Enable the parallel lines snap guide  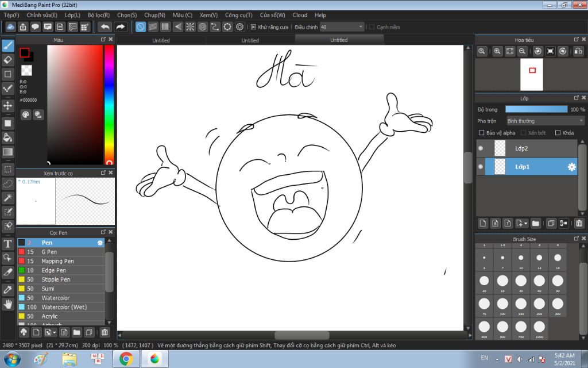click(153, 27)
